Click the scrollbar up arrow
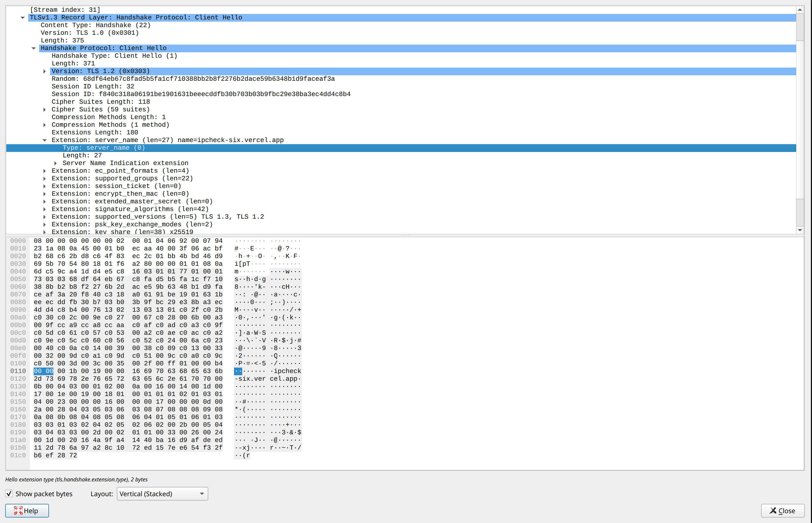 (800, 9)
